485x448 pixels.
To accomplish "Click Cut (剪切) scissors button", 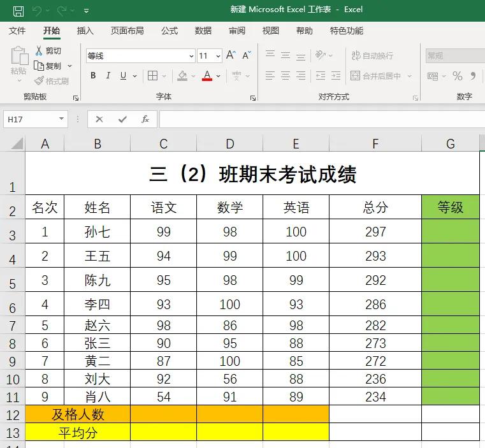I will click(x=48, y=51).
